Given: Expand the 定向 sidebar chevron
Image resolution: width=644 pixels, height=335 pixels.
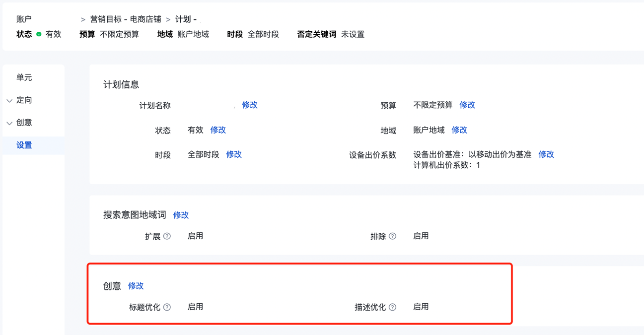Looking at the screenshot, I should click(x=9, y=101).
